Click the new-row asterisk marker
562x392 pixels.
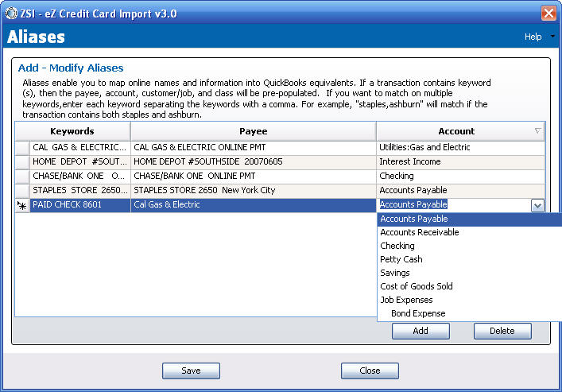click(x=22, y=205)
